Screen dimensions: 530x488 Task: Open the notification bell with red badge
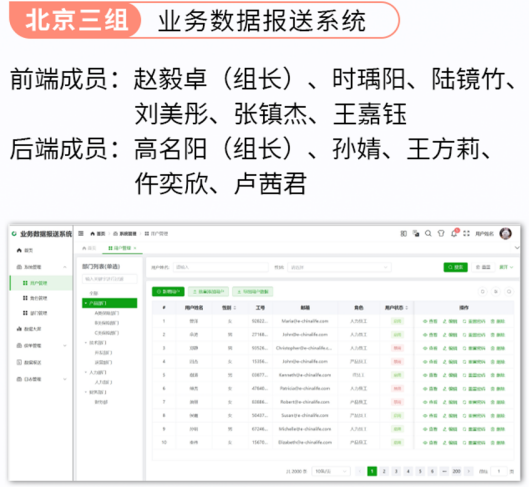[x=454, y=234]
